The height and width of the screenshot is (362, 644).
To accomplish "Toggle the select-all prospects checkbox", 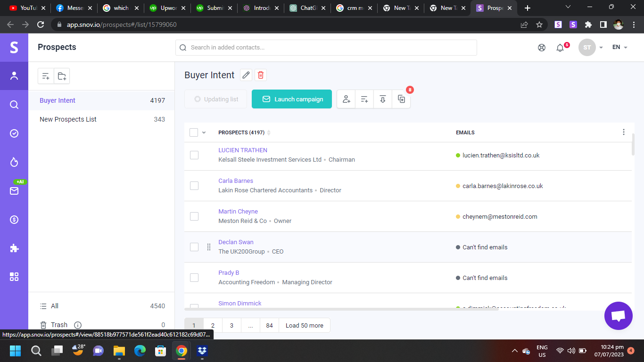I will click(x=194, y=132).
